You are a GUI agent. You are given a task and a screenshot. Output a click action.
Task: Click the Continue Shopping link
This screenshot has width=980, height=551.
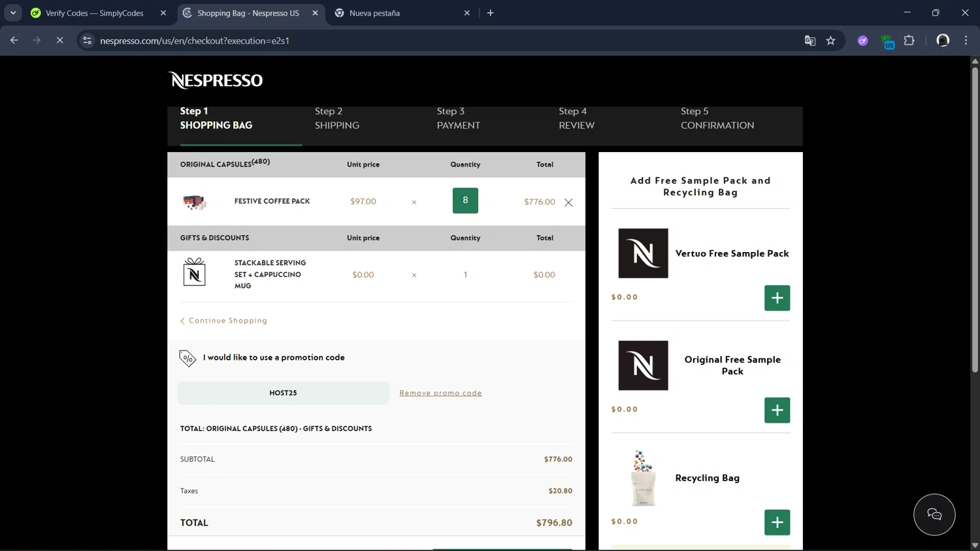point(223,321)
